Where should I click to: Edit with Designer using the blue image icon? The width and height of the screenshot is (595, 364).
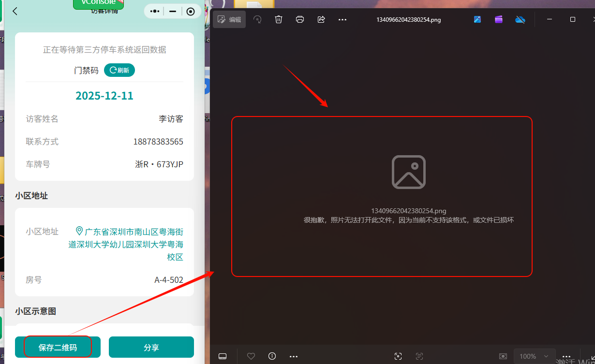click(477, 19)
